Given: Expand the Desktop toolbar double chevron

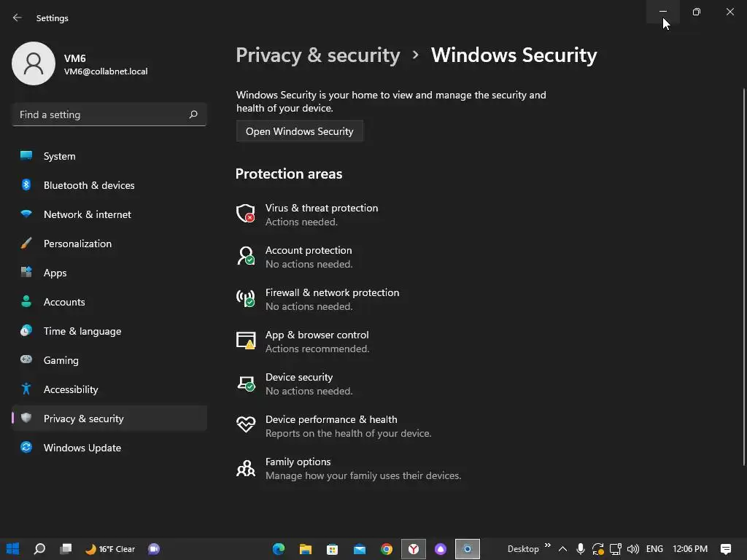Looking at the screenshot, I should click(547, 545).
